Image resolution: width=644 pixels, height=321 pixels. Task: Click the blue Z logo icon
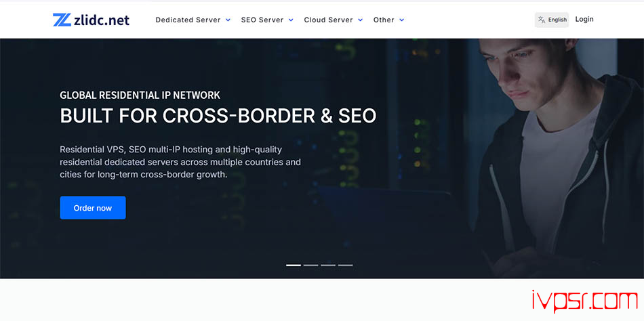(x=62, y=20)
